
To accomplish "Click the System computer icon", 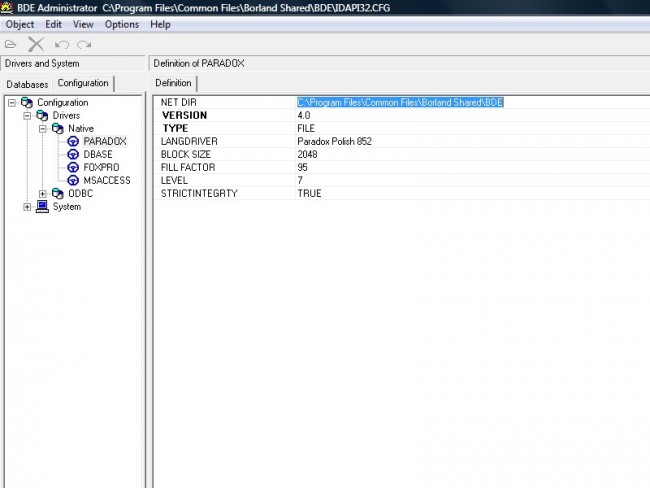I will click(x=42, y=206).
